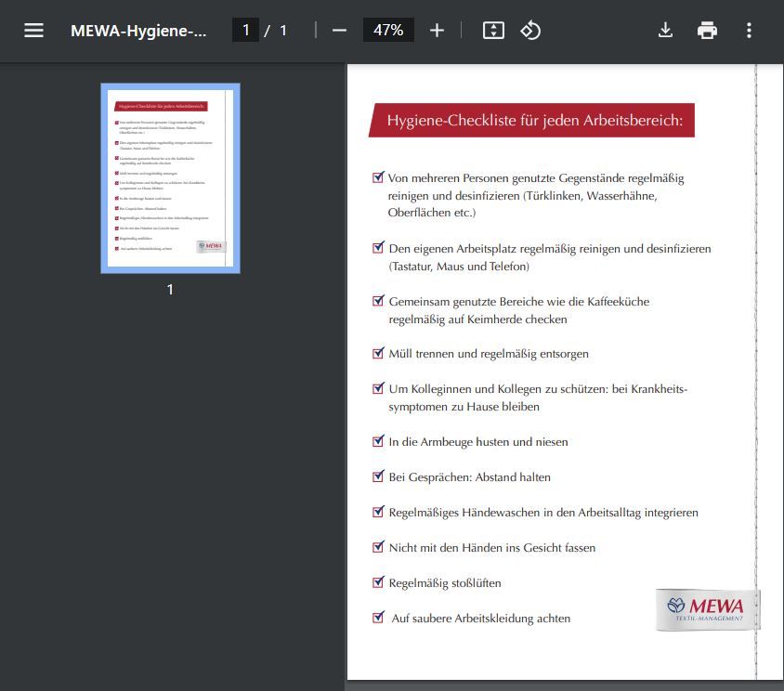Click the zoom out minus icon
Viewport: 784px width, 691px height.
[339, 30]
